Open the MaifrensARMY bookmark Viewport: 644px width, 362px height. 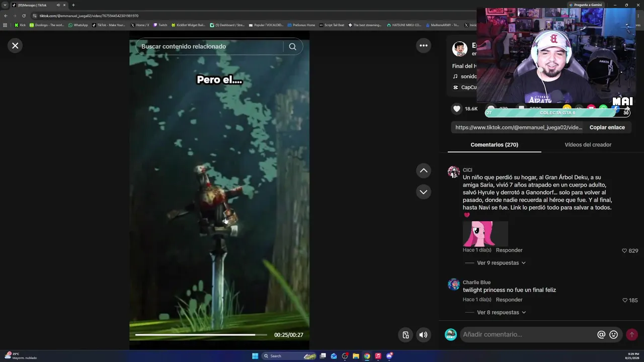442,25
